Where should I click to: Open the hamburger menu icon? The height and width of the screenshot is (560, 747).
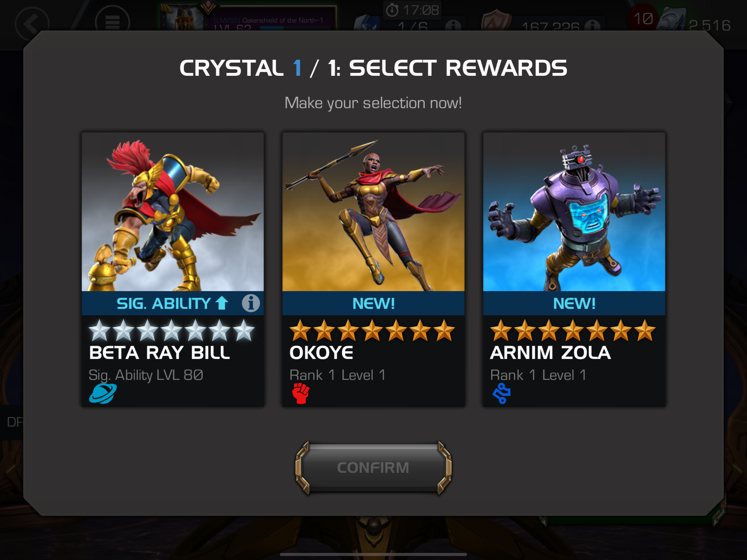coord(112,22)
